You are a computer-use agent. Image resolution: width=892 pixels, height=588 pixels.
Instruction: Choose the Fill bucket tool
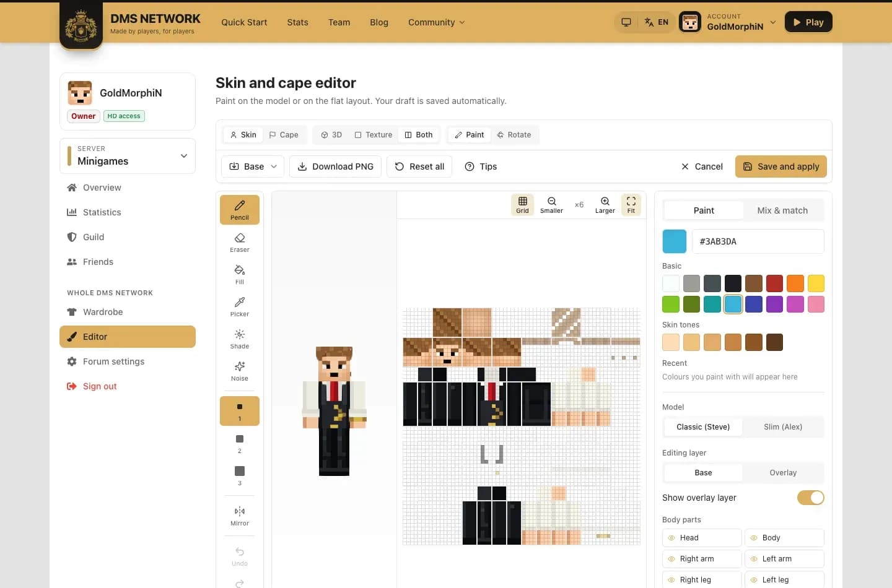240,274
